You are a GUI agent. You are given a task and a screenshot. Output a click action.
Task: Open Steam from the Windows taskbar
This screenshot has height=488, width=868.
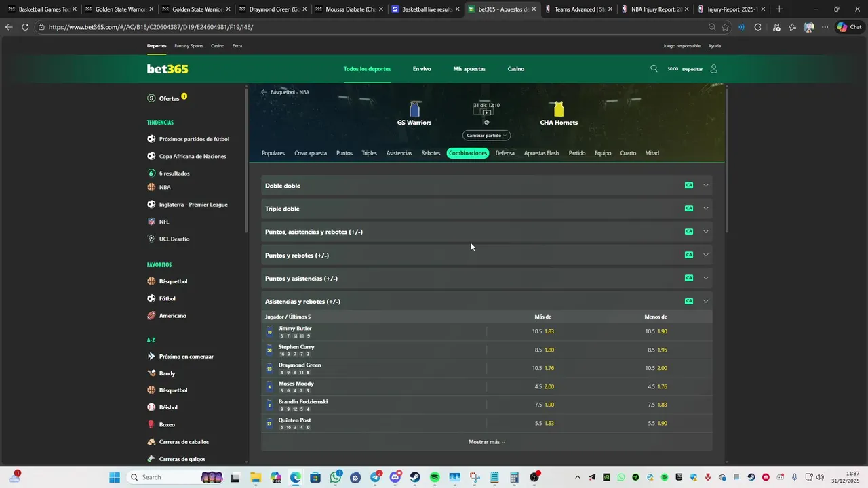(415, 477)
